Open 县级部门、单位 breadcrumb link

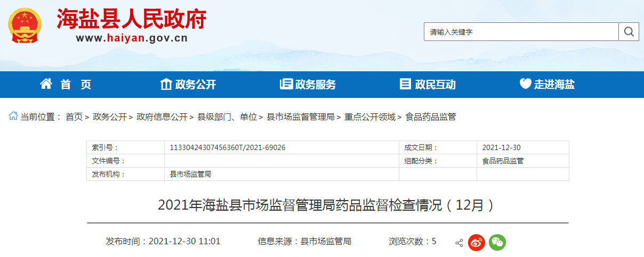point(227,117)
